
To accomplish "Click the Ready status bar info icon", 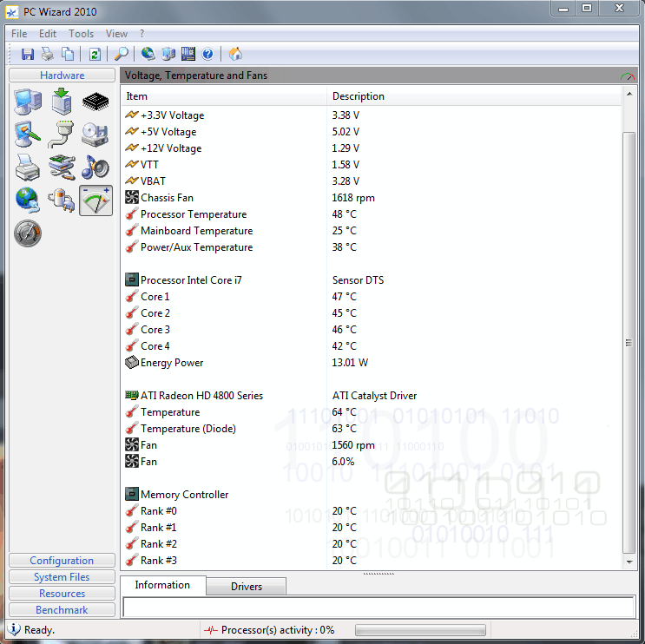I will click(14, 629).
